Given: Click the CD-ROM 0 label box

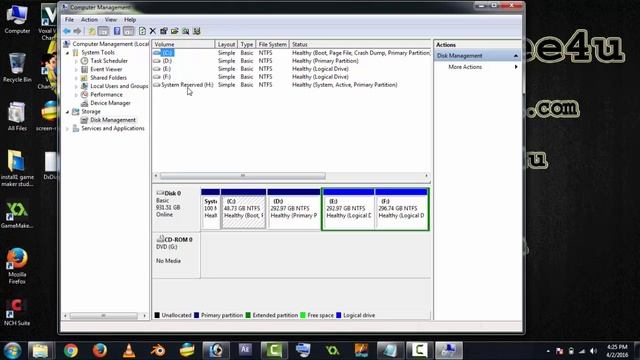Looking at the screenshot, I should click(176, 255).
